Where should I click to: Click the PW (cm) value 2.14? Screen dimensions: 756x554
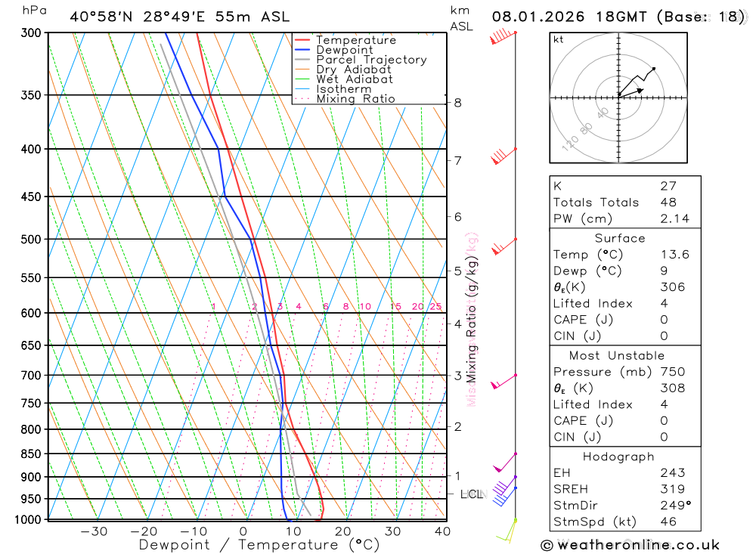click(x=674, y=219)
